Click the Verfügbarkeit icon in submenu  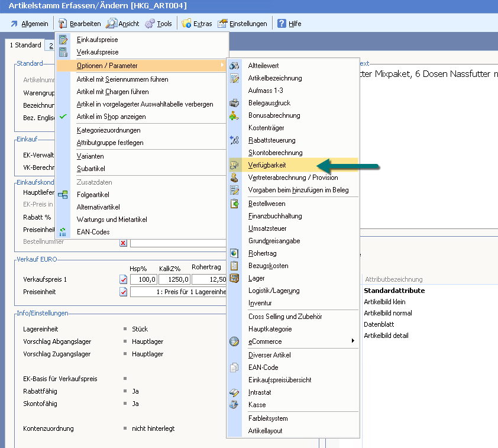tap(234, 165)
